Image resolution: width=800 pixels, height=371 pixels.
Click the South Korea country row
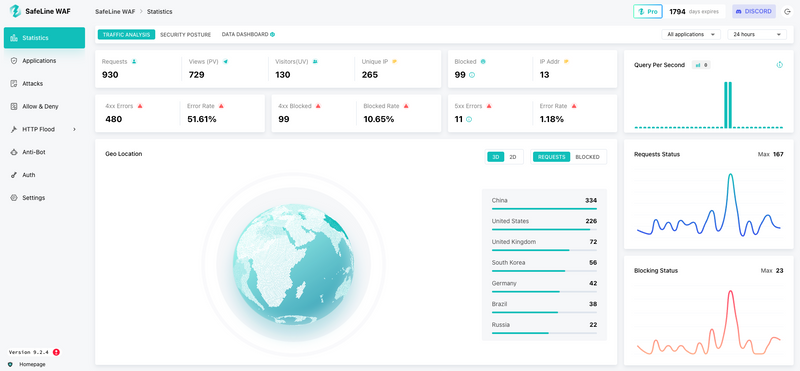pyautogui.click(x=544, y=265)
